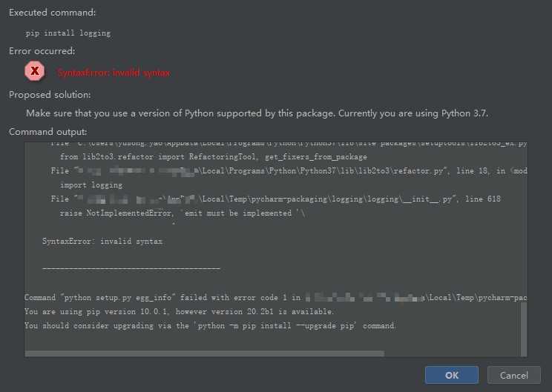Click the OK button
This screenshot has width=552, height=392.
coord(452,375)
